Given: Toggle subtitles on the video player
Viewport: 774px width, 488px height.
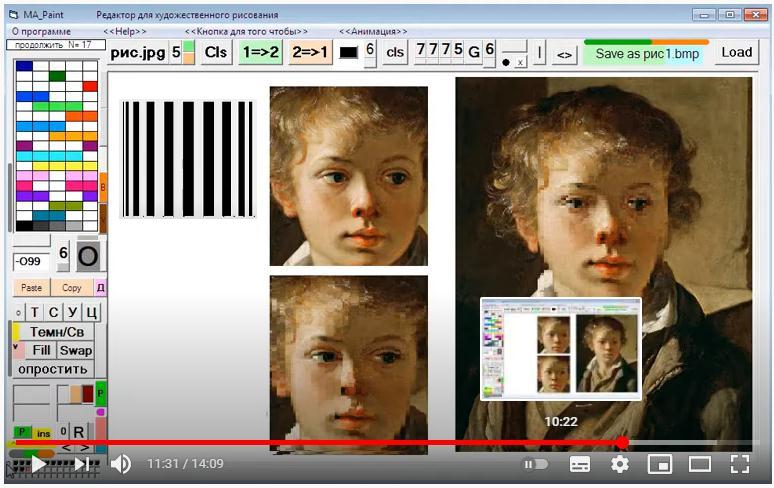Looking at the screenshot, I should point(580,464).
